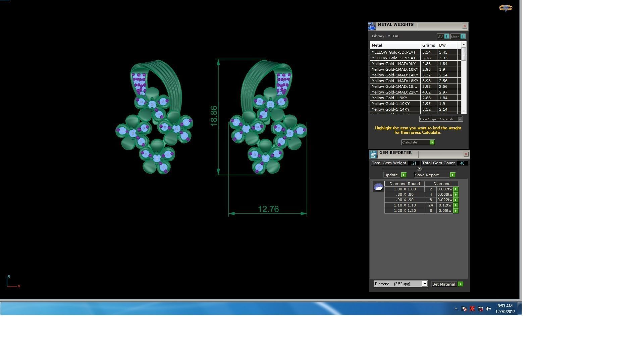The image size is (644, 362).
Task: Click the Diamond Round gem thumbnail
Action: pos(378,187)
